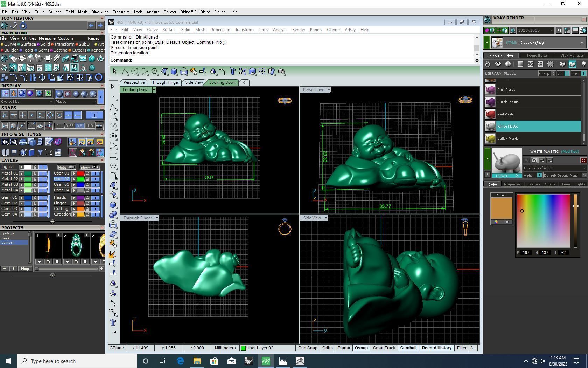Open the Move/Gumball arrows tool in main menu
The image size is (588, 368).
pos(42,77)
